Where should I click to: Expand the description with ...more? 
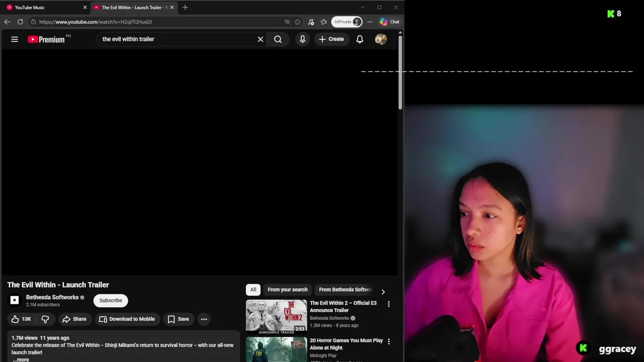[21, 359]
